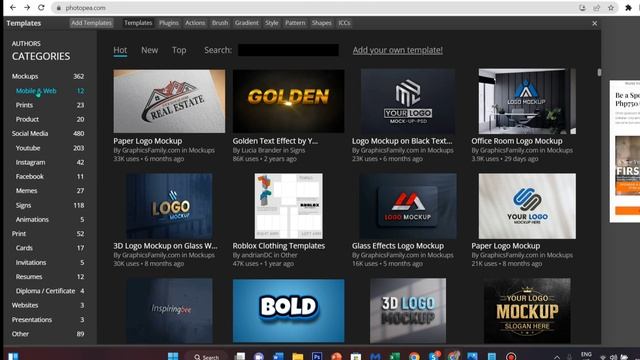Open the Resumes subcategory
This screenshot has width=640, height=360.
tap(49, 277)
